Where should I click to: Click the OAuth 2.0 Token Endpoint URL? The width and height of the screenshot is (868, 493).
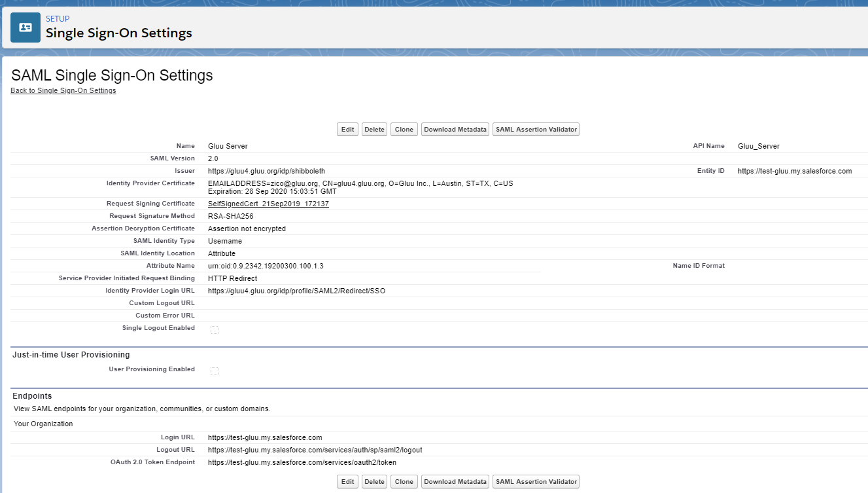[302, 463]
